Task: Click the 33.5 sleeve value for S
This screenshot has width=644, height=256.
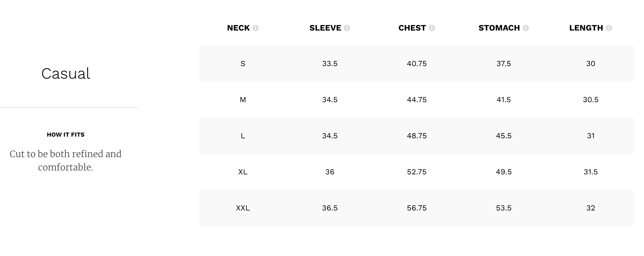Action: pos(329,64)
